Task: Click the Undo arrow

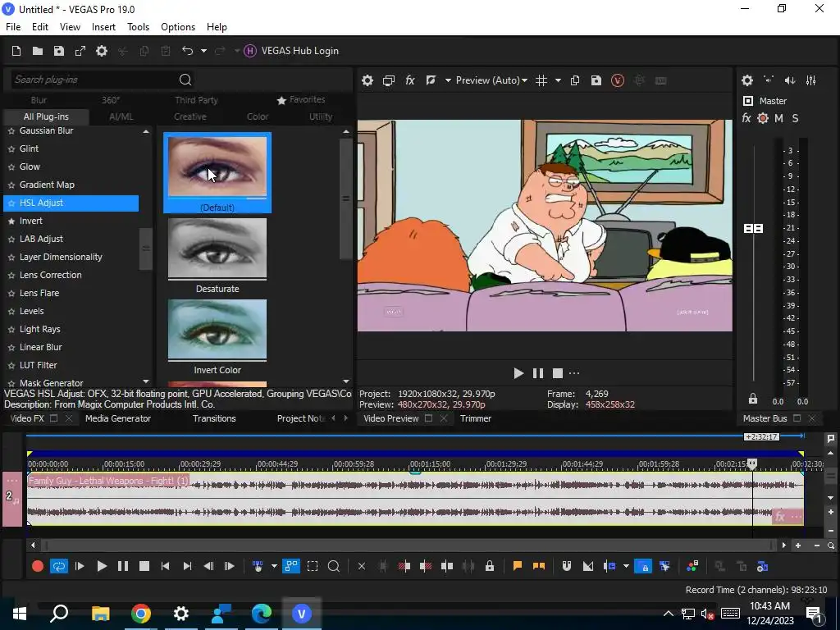Action: (x=187, y=51)
